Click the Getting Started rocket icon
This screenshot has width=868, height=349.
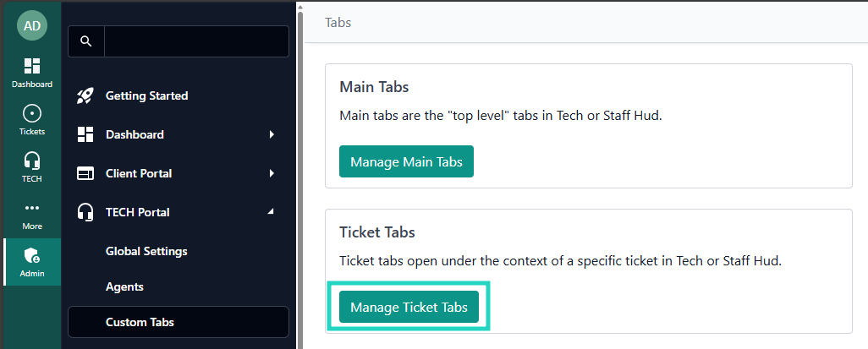click(x=85, y=95)
